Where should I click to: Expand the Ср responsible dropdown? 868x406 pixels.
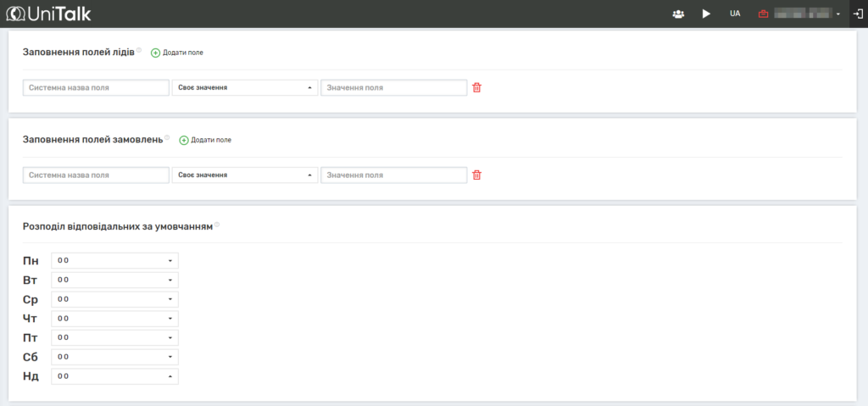click(114, 299)
